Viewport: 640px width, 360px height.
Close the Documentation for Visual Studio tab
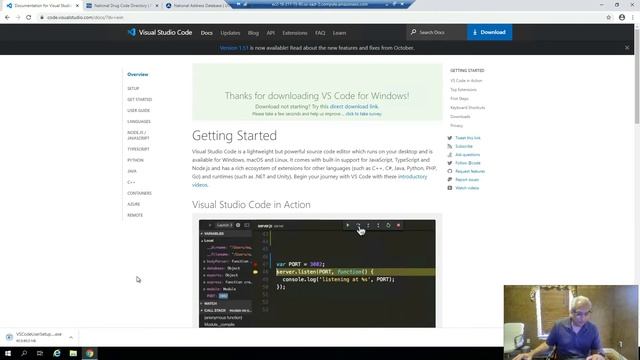point(77,6)
